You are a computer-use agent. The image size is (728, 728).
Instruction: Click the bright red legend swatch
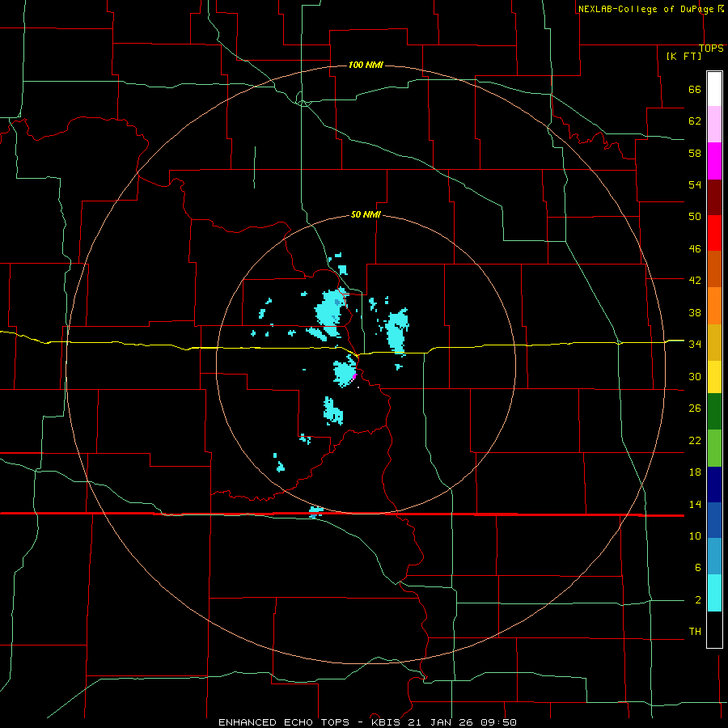click(x=714, y=233)
